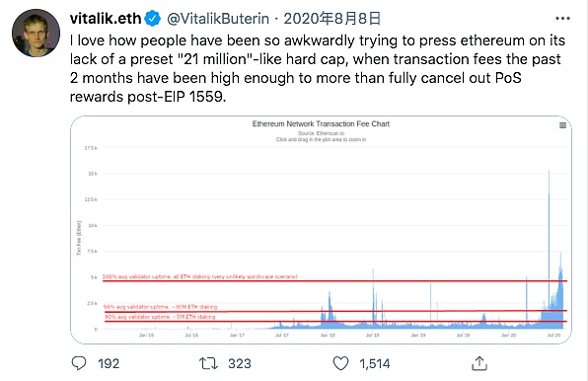Open the share upload icon
588x381 pixels.
479,363
